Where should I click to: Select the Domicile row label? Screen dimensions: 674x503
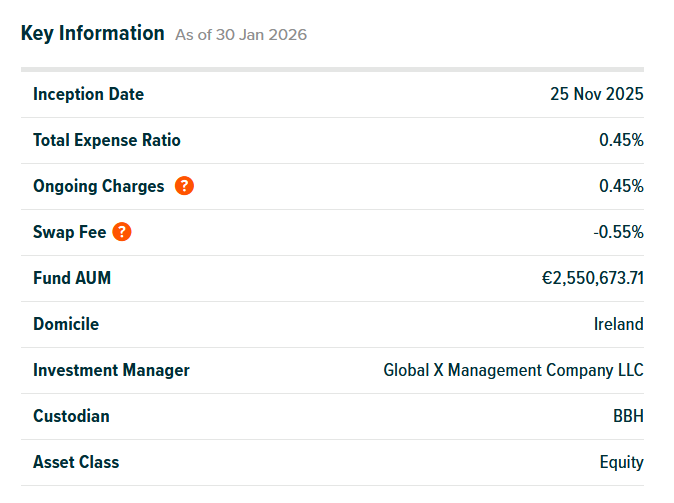click(66, 324)
